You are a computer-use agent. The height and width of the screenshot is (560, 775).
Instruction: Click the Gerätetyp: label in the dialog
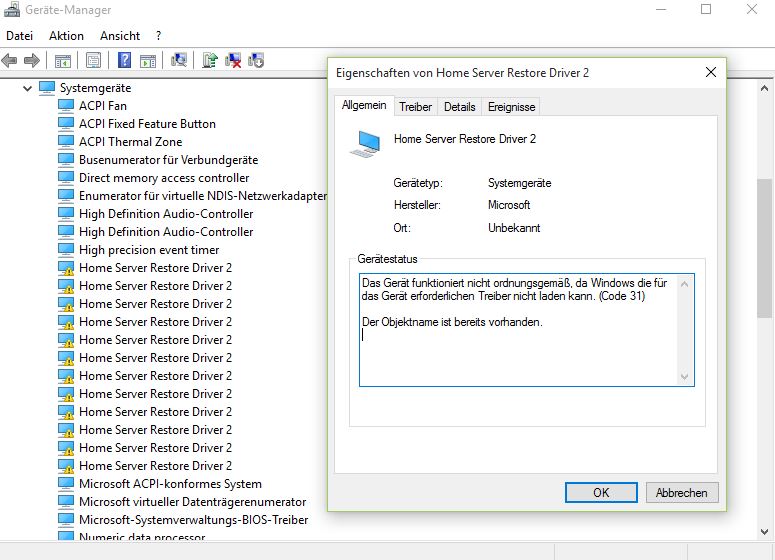point(418,183)
